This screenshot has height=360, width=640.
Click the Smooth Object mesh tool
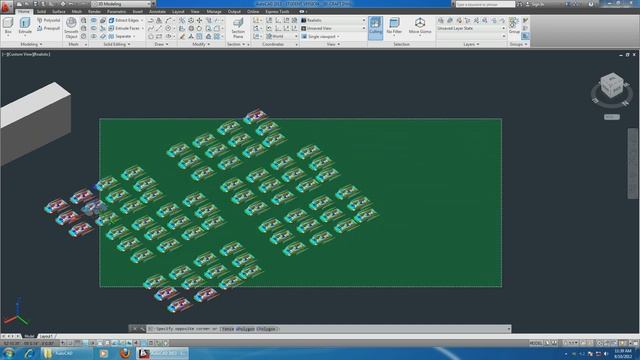(71, 28)
